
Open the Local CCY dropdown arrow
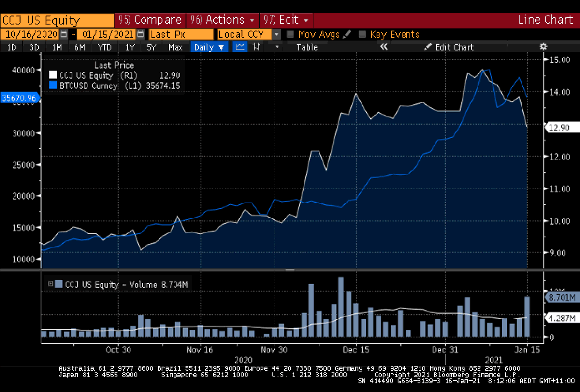click(276, 34)
